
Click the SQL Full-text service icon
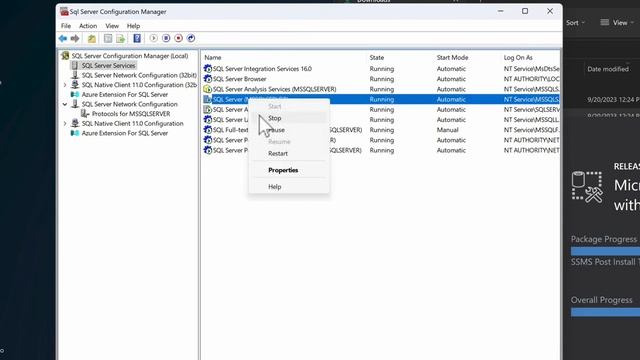pos(208,130)
